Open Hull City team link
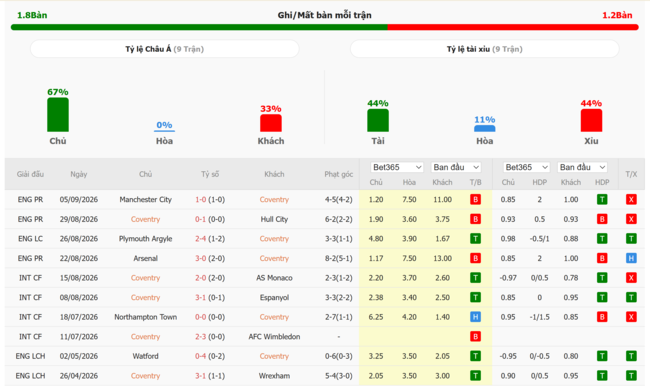The height and width of the screenshot is (389, 650). coord(274,219)
